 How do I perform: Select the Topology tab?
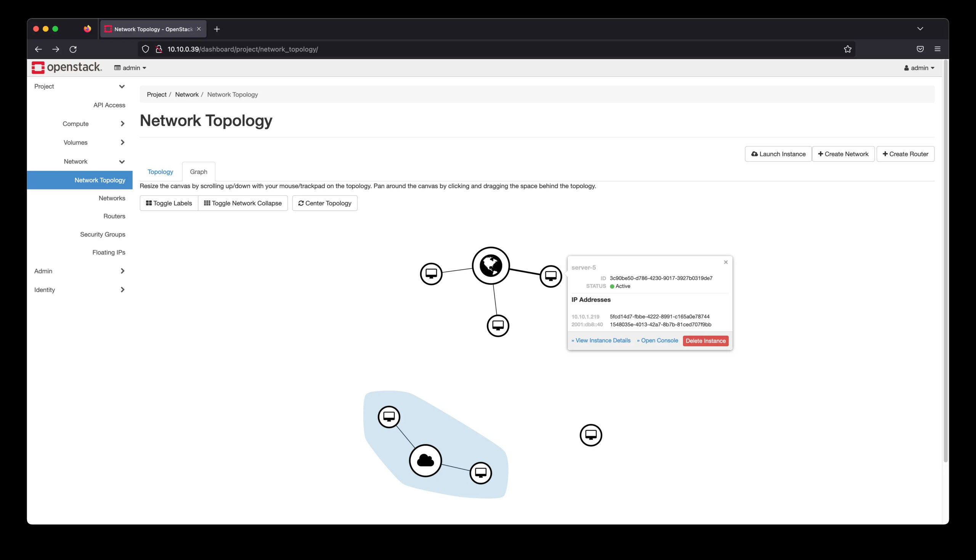click(x=160, y=171)
